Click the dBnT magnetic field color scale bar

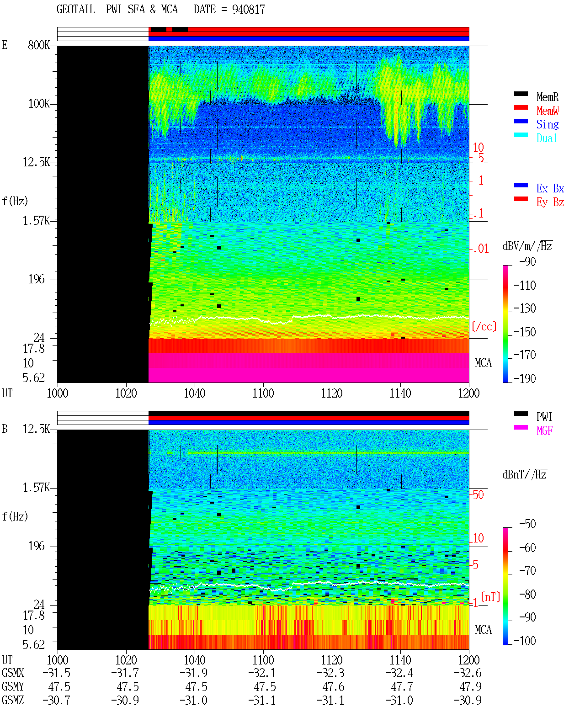pos(505,586)
